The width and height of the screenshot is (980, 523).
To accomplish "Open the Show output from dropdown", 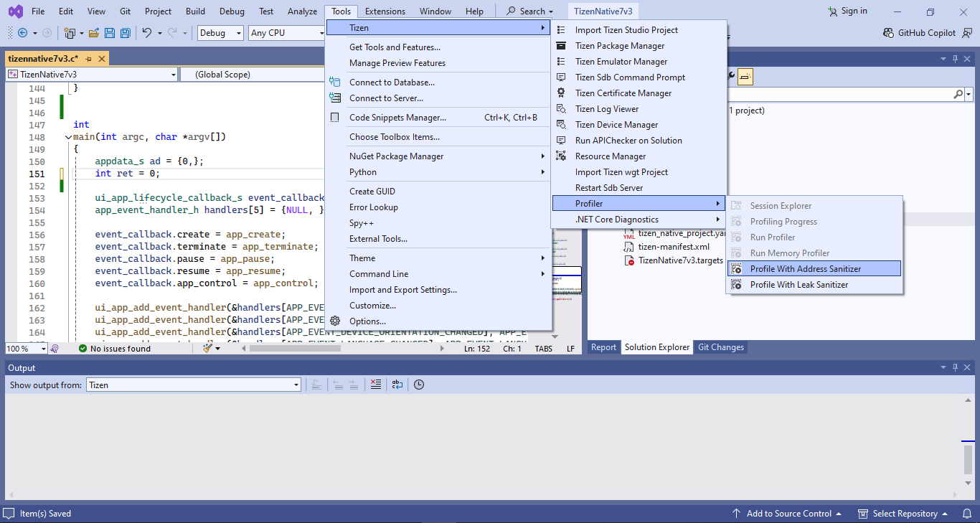I will click(193, 385).
